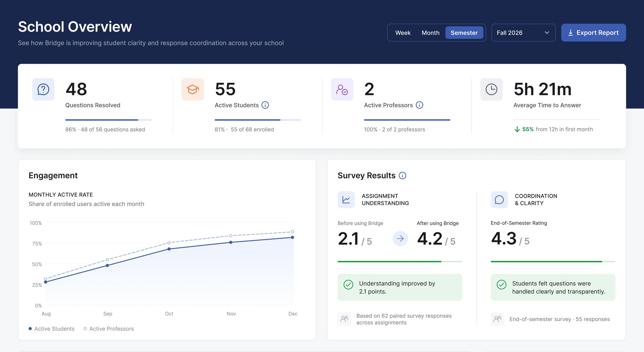Select the Semester time range
Image resolution: width=644 pixels, height=352 pixels.
tap(464, 33)
